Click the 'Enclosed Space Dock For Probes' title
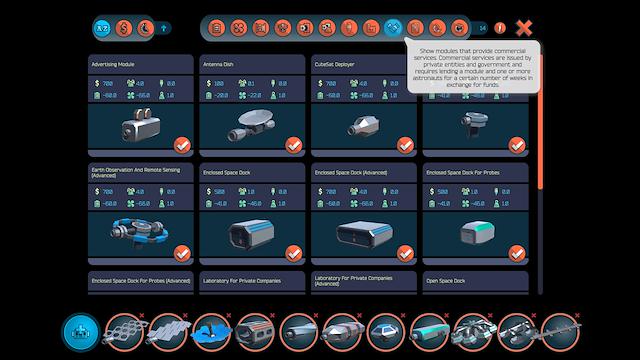640x360 pixels. coord(463,173)
